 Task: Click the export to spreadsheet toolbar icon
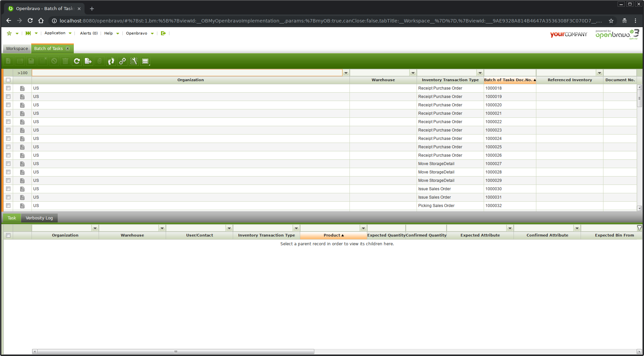[x=88, y=61]
